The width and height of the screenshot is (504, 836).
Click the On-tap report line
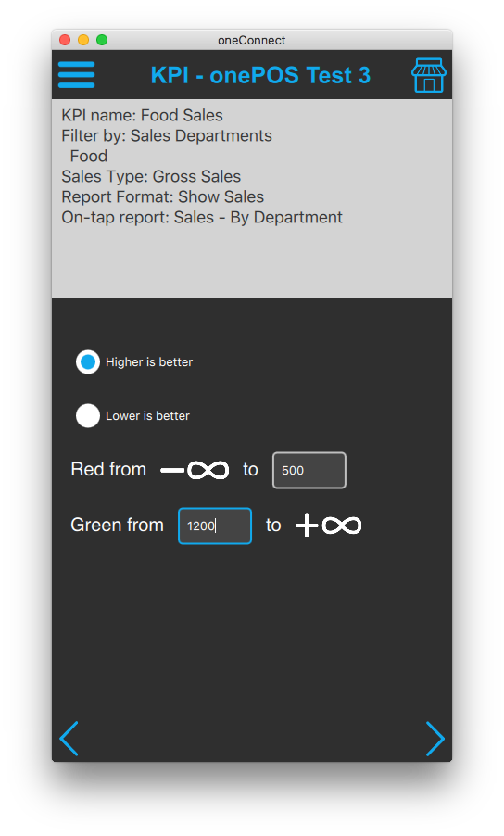click(202, 217)
